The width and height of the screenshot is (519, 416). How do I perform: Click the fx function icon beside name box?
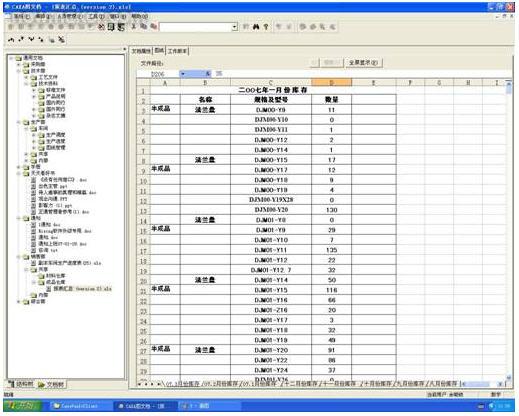click(x=207, y=74)
